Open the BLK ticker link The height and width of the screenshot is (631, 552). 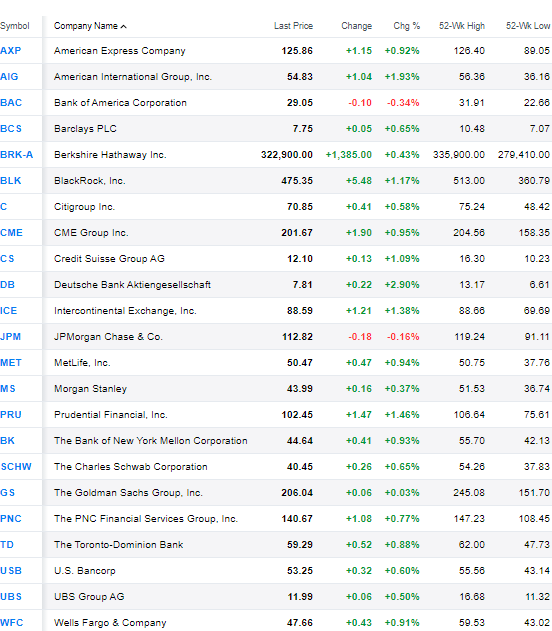(11, 181)
